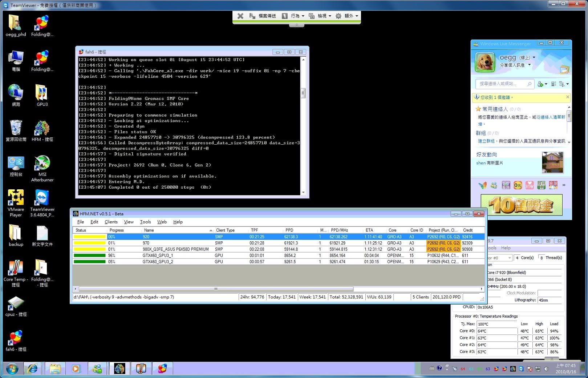Click the mail envelope icon in Messenger header
Viewport: 588px width, 378px height.
[x=564, y=69]
